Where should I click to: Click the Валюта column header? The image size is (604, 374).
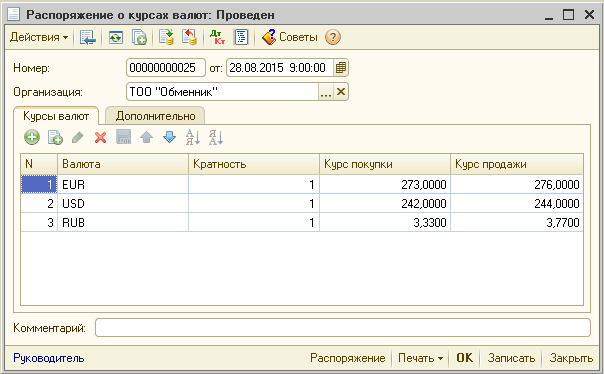pyautogui.click(x=123, y=164)
